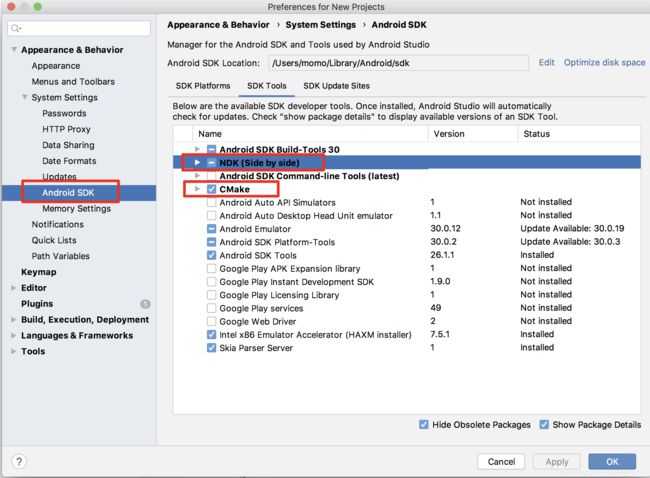Screen dimensions: 650x478
Task: Toggle Android SDK Build-Tools 30 checkbox
Action: pos(211,149)
